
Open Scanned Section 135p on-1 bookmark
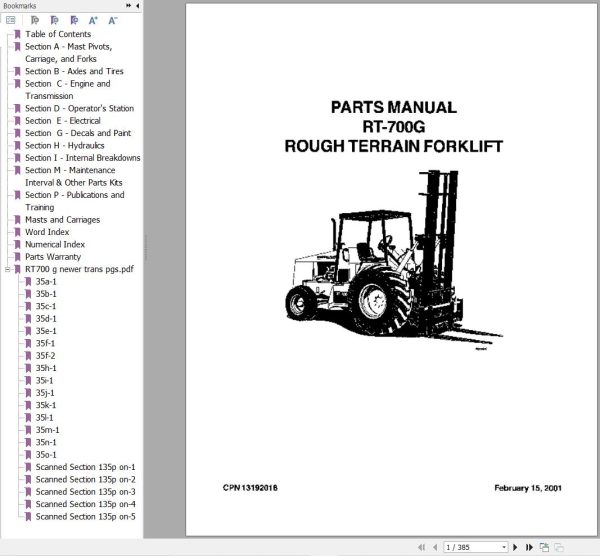click(x=85, y=467)
